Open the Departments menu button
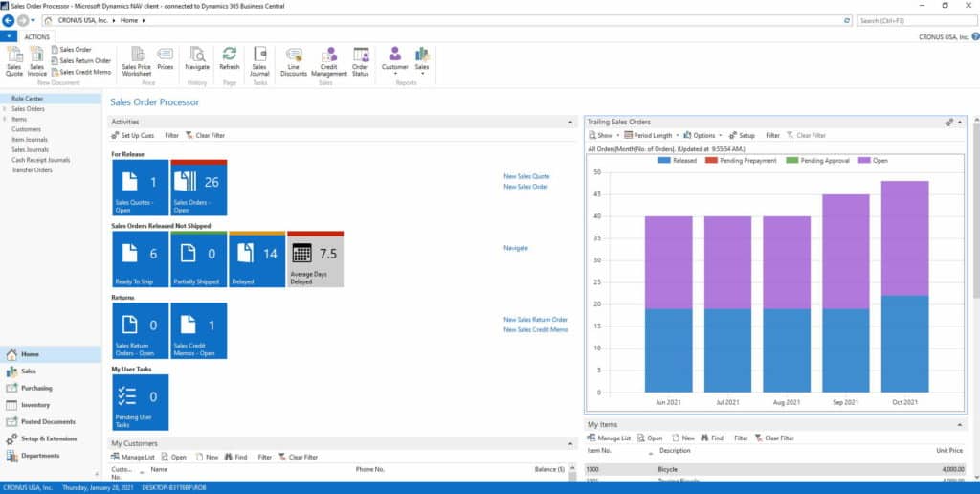 (50, 456)
